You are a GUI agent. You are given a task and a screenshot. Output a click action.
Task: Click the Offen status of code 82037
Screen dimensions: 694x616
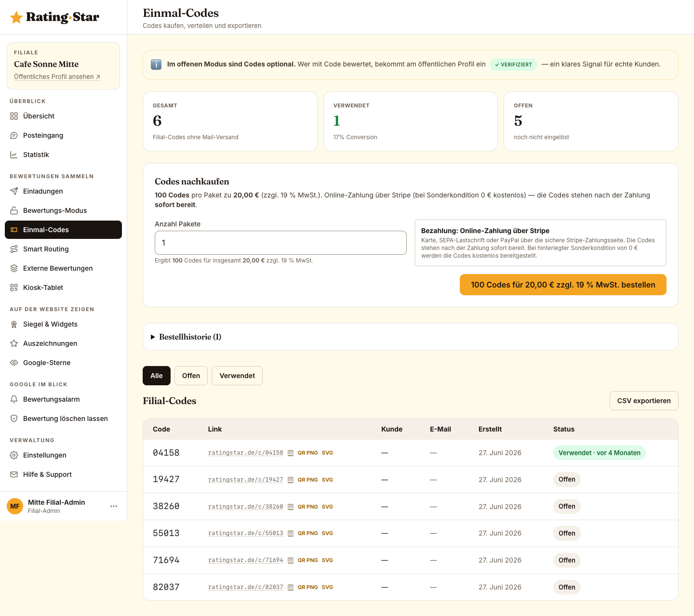point(567,587)
